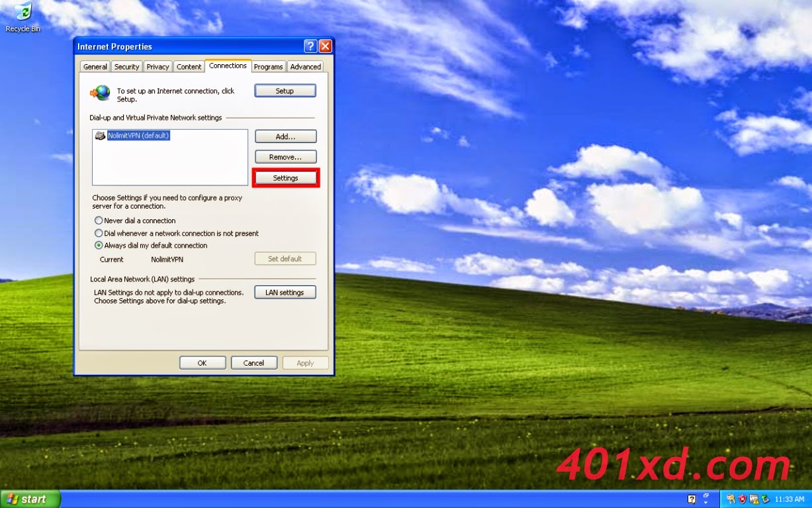Click the red security shield tray icon

point(743,499)
